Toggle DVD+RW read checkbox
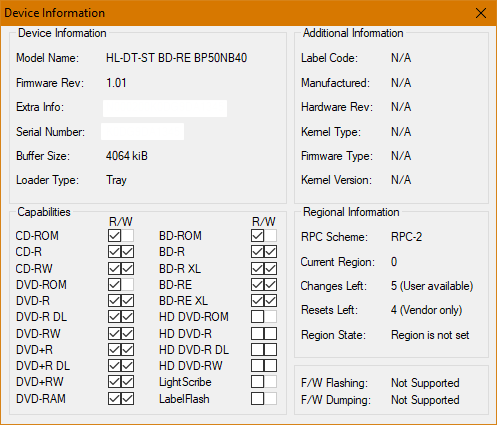The image size is (497, 425). 114,382
